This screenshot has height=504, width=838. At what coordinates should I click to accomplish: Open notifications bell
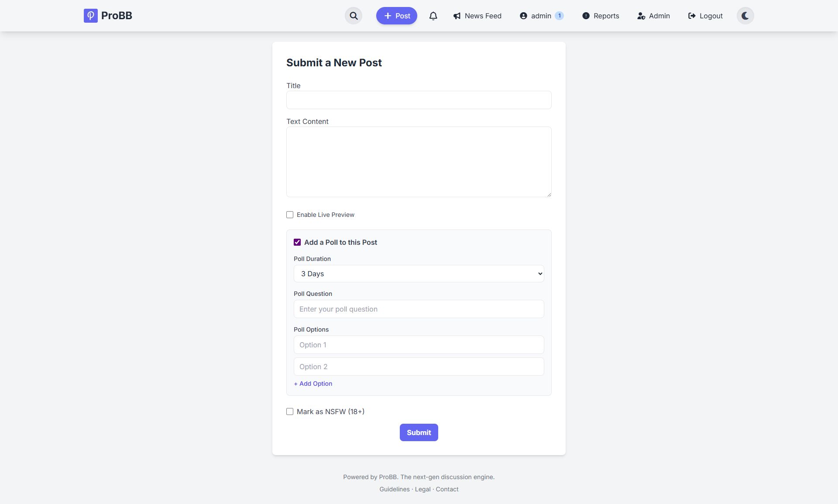coord(433,16)
